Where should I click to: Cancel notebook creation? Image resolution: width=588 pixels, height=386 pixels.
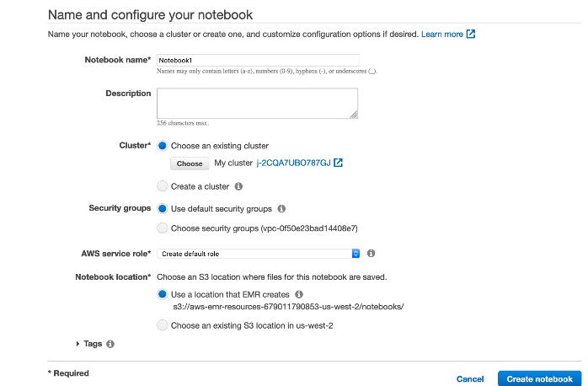pyautogui.click(x=470, y=379)
